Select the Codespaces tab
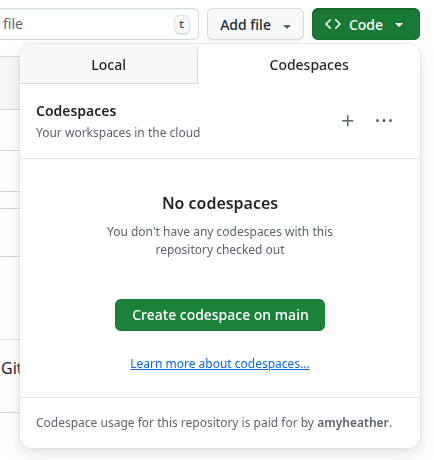 pos(309,65)
